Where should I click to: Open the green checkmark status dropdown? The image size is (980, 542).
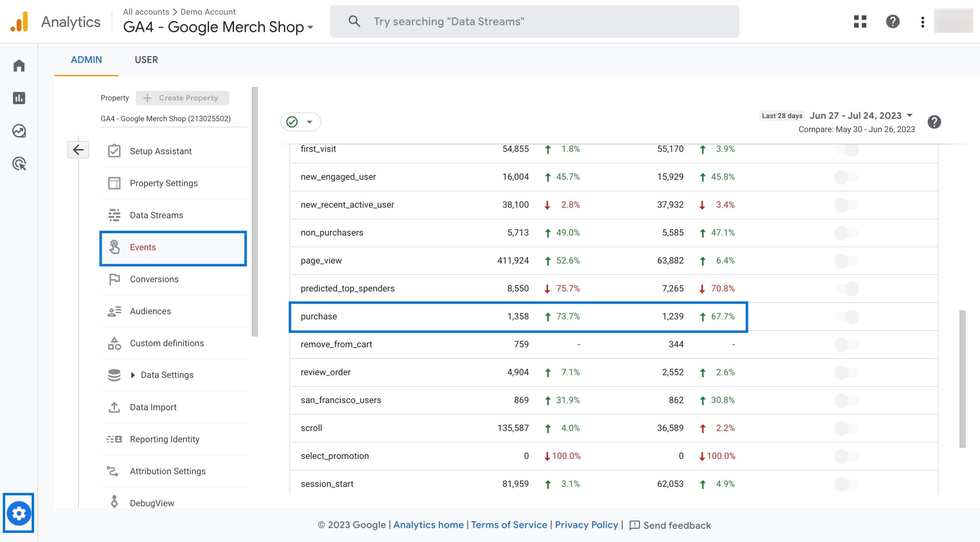[x=301, y=122]
